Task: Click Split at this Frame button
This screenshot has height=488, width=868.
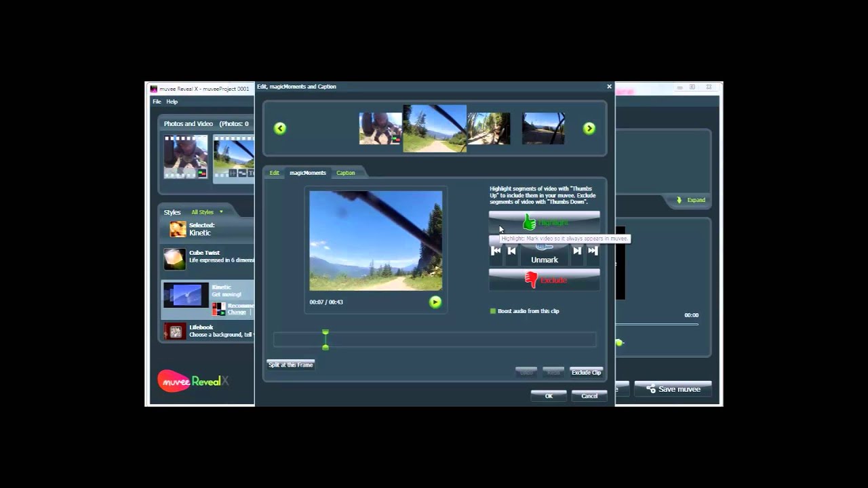Action: coord(291,365)
